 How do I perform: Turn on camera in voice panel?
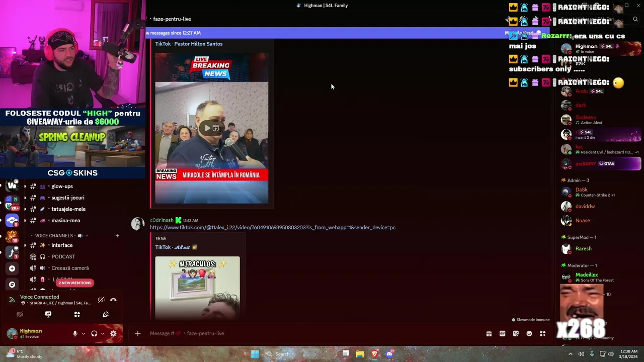coord(20,314)
